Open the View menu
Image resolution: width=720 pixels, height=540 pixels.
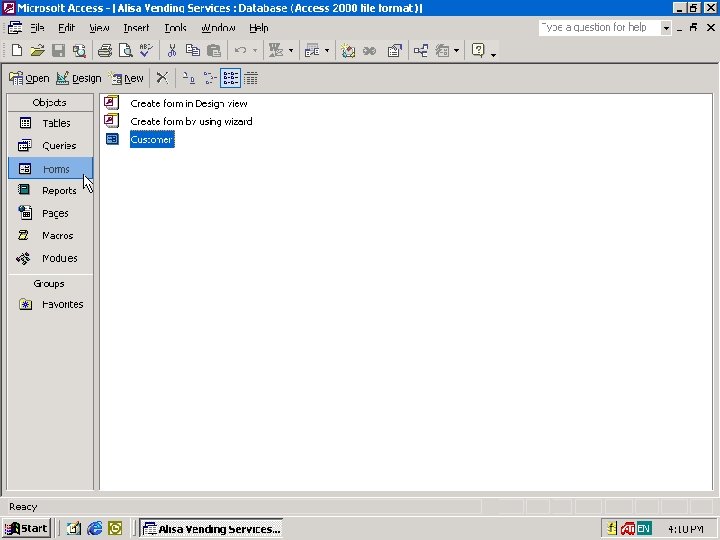pyautogui.click(x=99, y=28)
